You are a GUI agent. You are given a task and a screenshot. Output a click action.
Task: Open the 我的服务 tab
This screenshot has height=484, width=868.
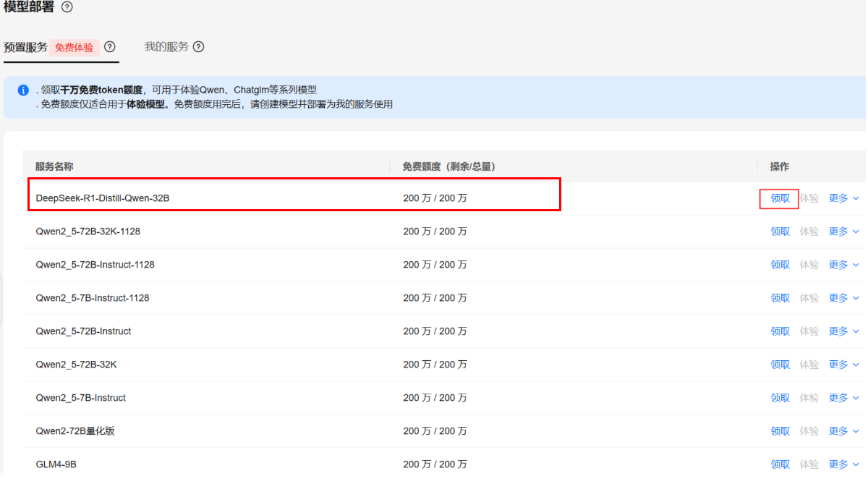[166, 47]
